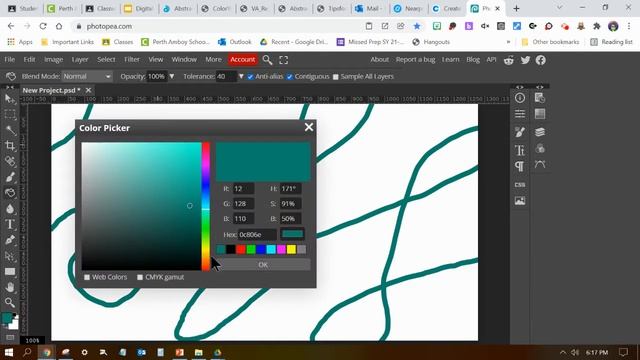
Task: Open the Paragraph panel icon
Action: click(520, 167)
